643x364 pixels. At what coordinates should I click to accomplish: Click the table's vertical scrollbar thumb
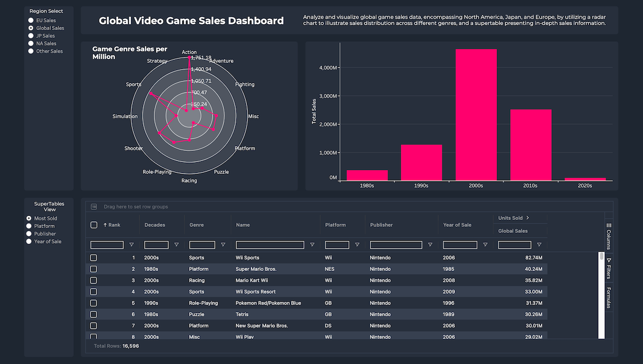[601, 294]
